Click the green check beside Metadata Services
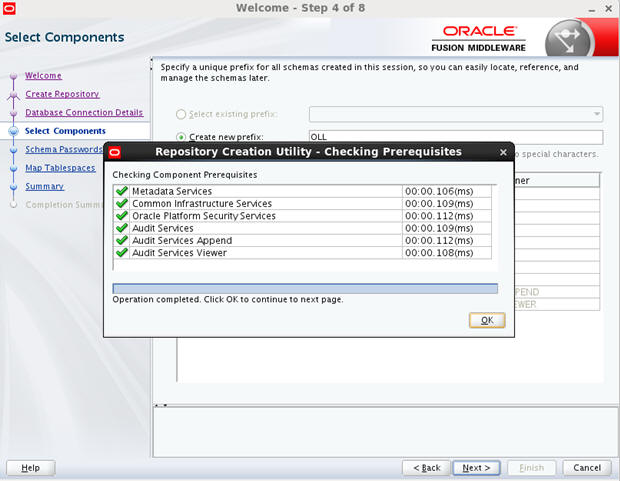 click(x=122, y=191)
